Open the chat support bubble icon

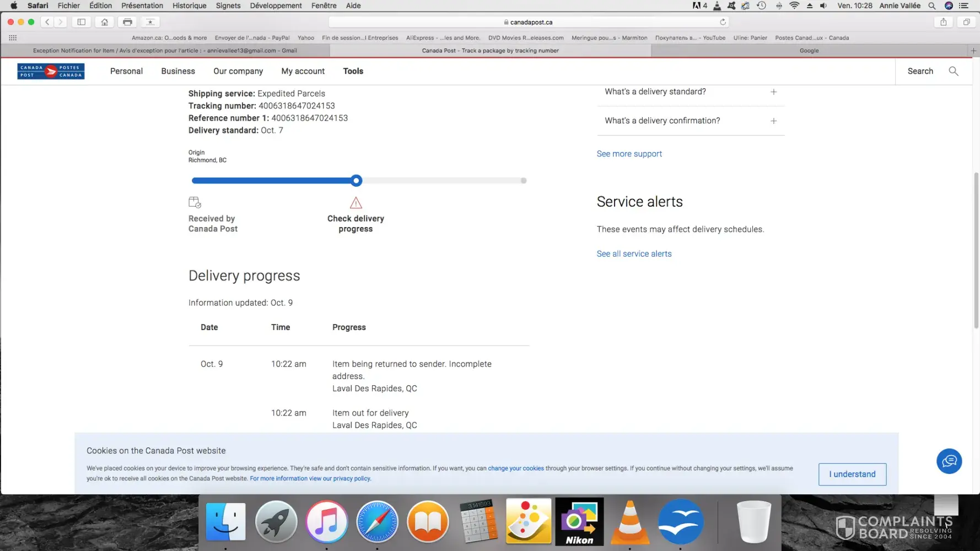(x=949, y=461)
